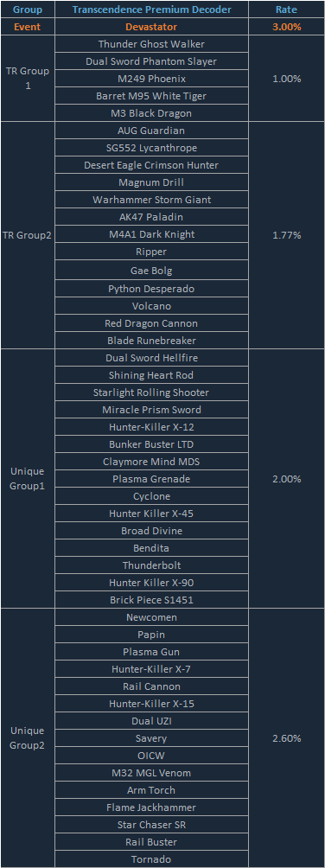
Task: Select the AUG Guardian cell
Action: point(151,131)
